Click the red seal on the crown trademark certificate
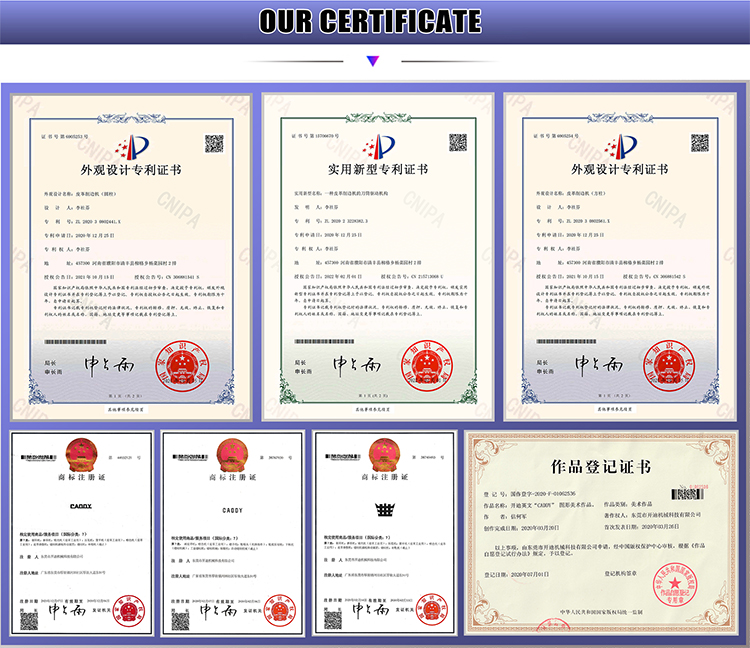 [432, 610]
